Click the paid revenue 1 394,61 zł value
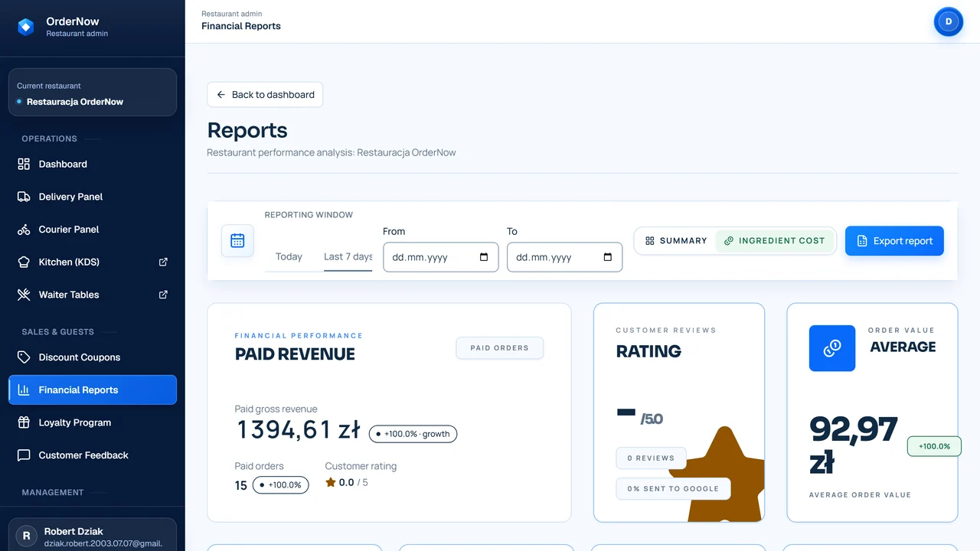 pos(298,430)
